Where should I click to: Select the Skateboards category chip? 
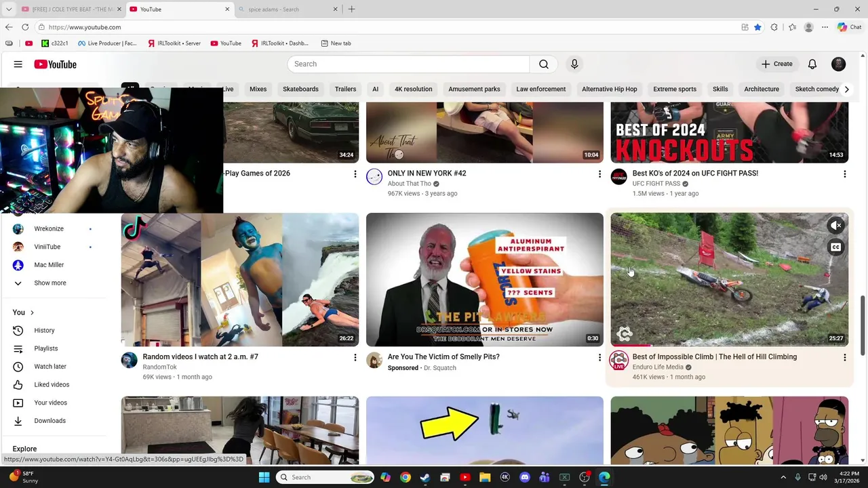tap(300, 89)
